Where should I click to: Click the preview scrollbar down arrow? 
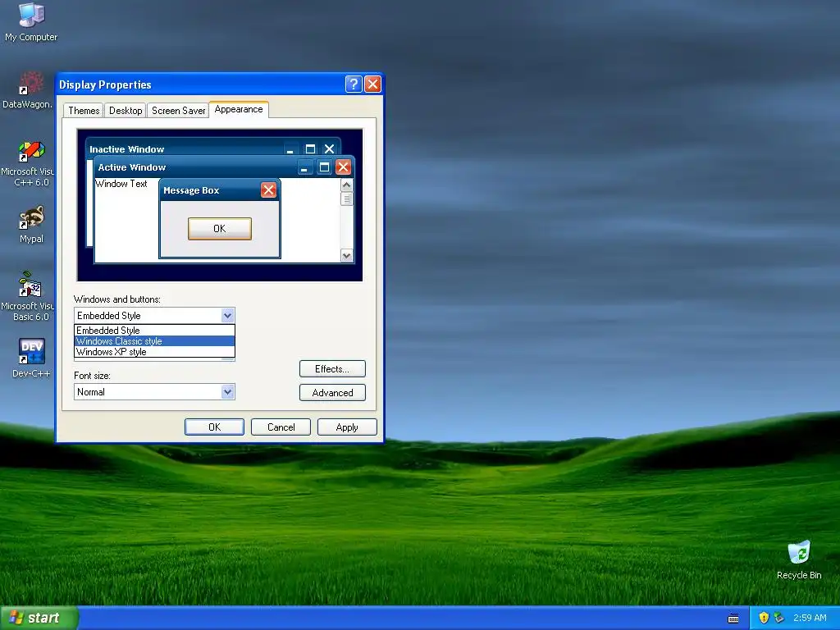pyautogui.click(x=347, y=256)
